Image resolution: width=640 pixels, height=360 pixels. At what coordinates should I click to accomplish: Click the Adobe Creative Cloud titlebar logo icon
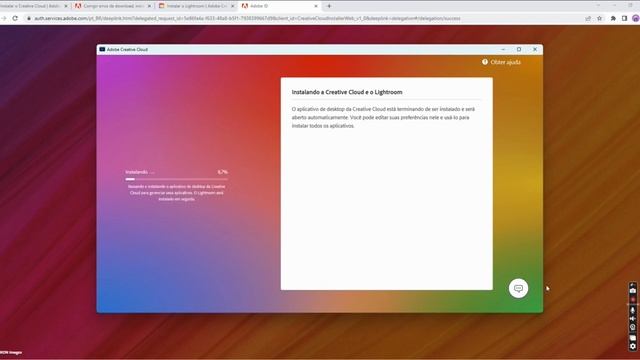tap(102, 49)
